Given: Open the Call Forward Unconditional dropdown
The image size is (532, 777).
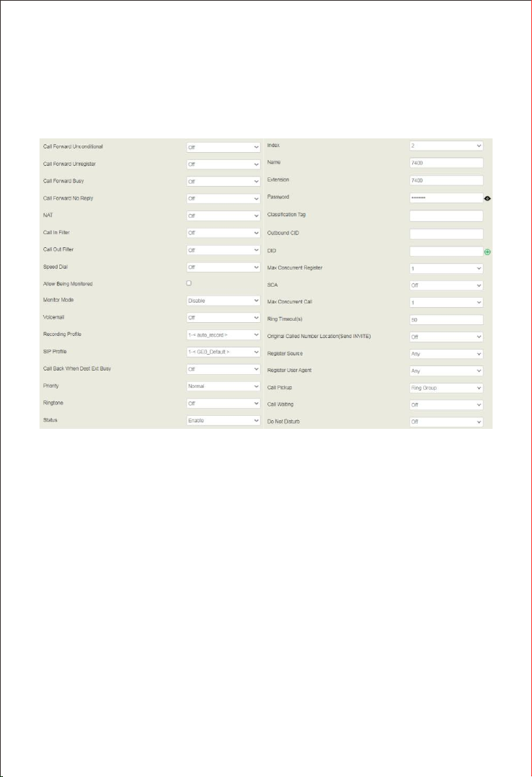Looking at the screenshot, I should click(x=223, y=147).
